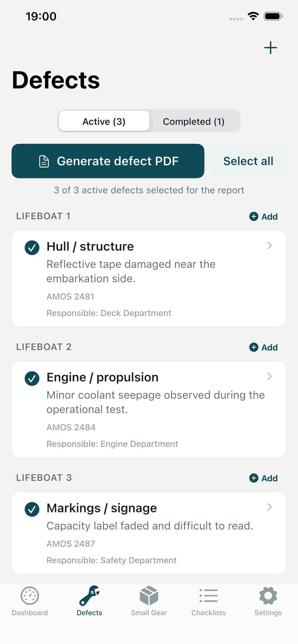Add a defect to Lifeboat 2
This screenshot has width=298, height=644.
click(x=263, y=347)
